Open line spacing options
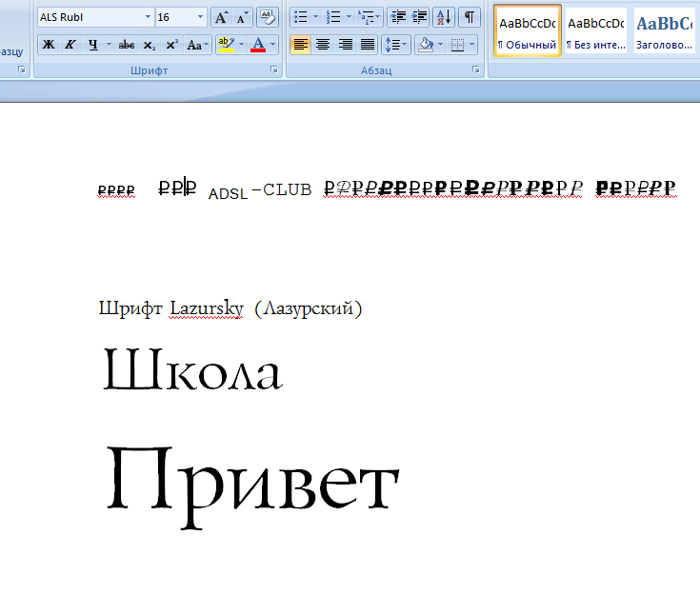Screen dimensions: 700x594 pyautogui.click(x=396, y=45)
